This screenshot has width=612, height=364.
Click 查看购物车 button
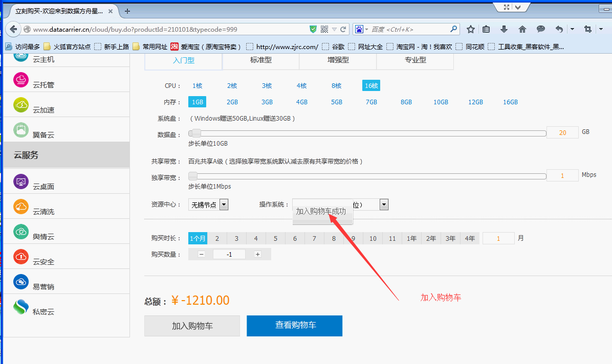click(x=295, y=326)
